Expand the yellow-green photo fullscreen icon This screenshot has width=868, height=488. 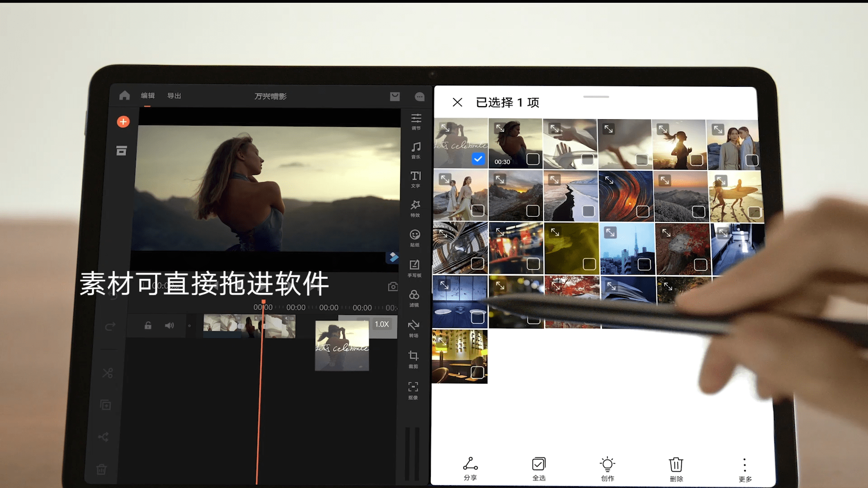tap(555, 232)
